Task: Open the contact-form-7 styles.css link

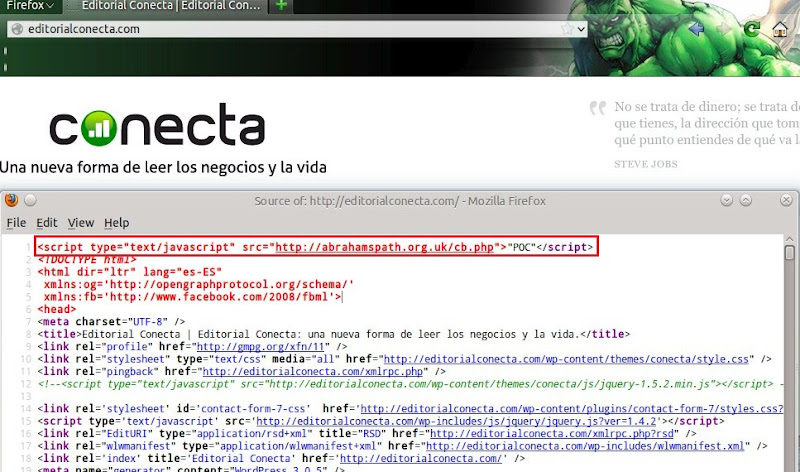Action: (x=572, y=409)
